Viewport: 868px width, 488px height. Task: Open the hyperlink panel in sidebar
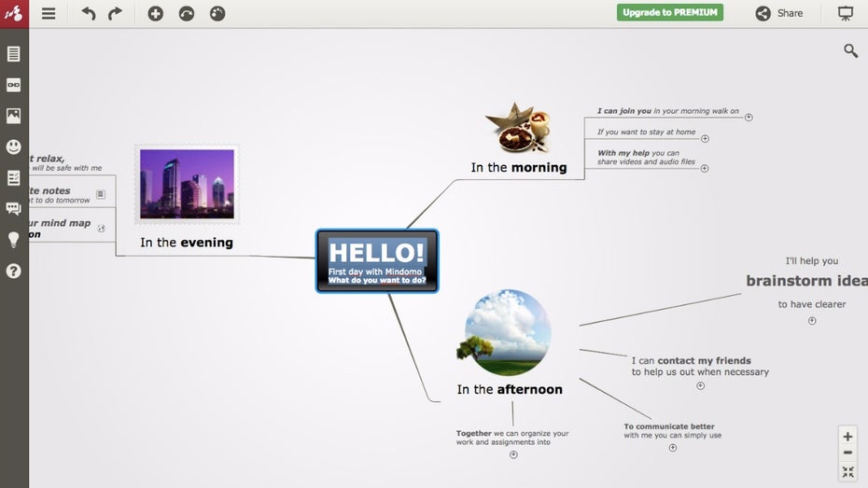(14, 85)
